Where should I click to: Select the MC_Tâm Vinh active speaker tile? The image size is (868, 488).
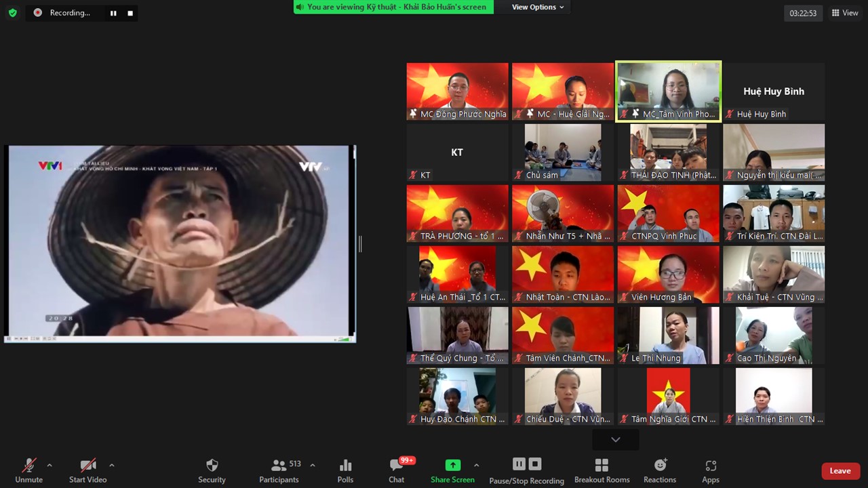(x=669, y=91)
